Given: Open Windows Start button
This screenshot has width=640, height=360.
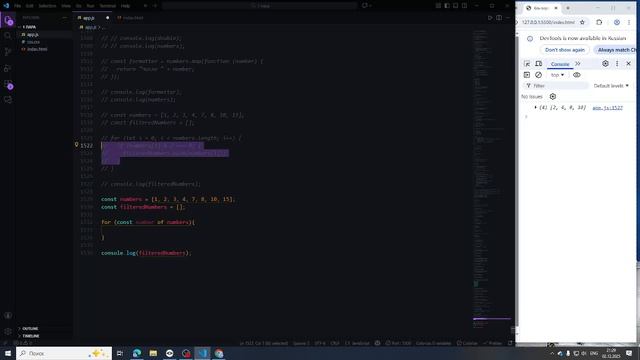Looking at the screenshot, I should click(8, 353).
